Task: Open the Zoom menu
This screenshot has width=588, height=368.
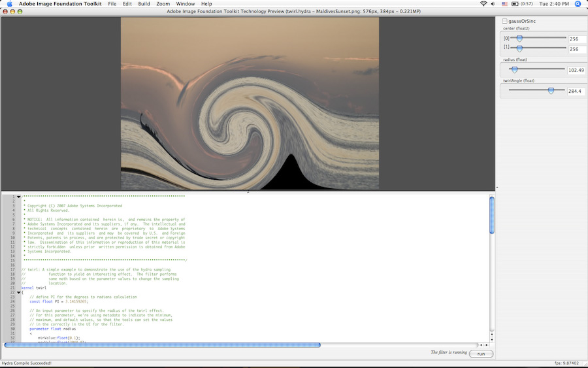Action: click(163, 4)
